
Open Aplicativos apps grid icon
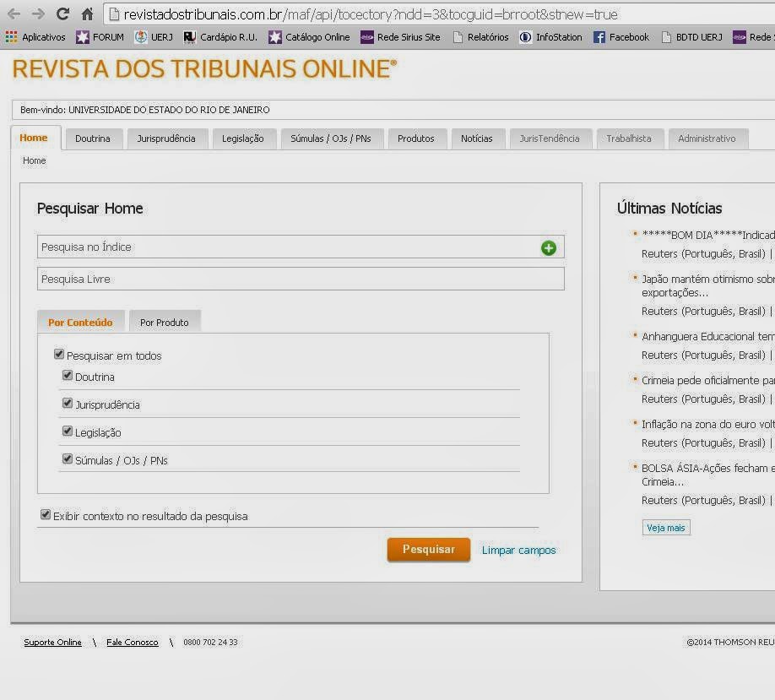pyautogui.click(x=11, y=37)
